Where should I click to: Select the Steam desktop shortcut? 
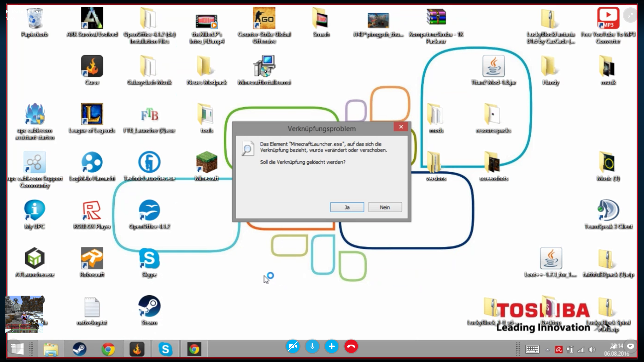pos(149,310)
